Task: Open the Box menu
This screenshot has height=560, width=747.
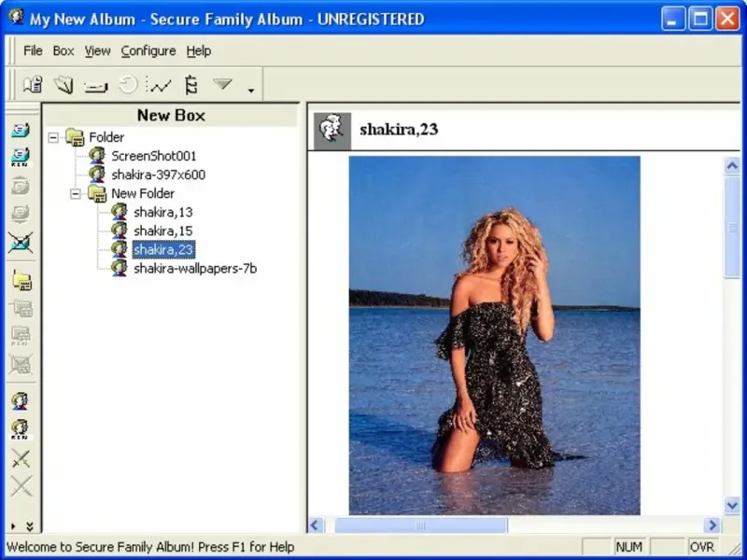Action: [63, 50]
